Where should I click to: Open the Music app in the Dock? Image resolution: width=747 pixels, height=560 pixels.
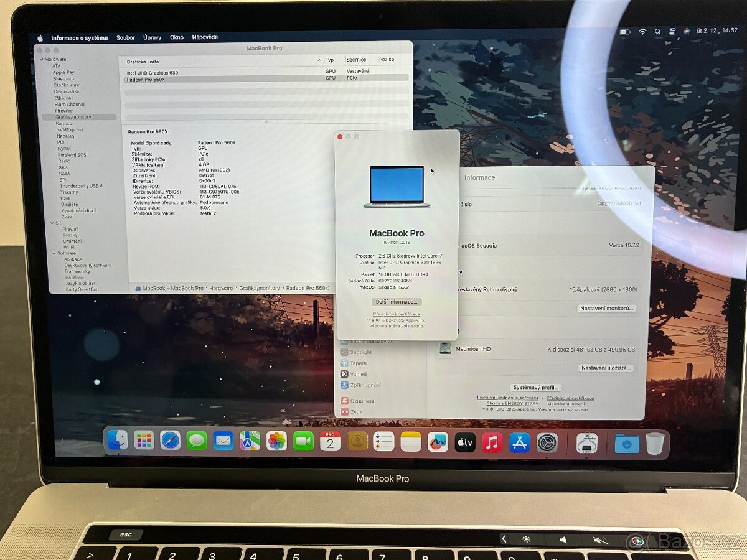coord(492,442)
